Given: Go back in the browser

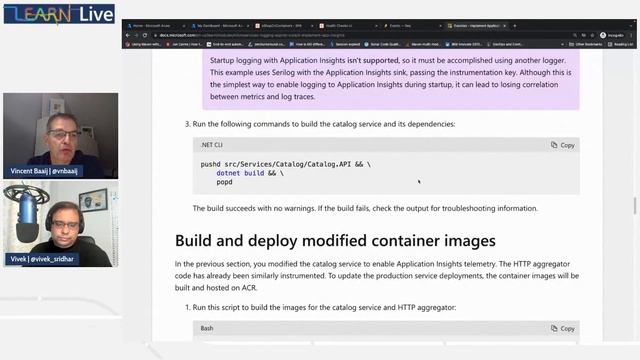Looking at the screenshot, I should pyautogui.click(x=128, y=36).
